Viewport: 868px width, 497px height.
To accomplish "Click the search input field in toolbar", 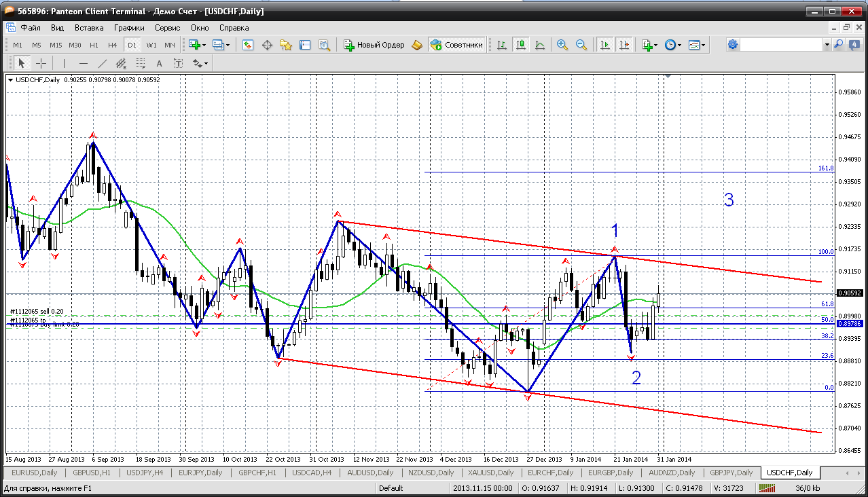I will coord(781,44).
